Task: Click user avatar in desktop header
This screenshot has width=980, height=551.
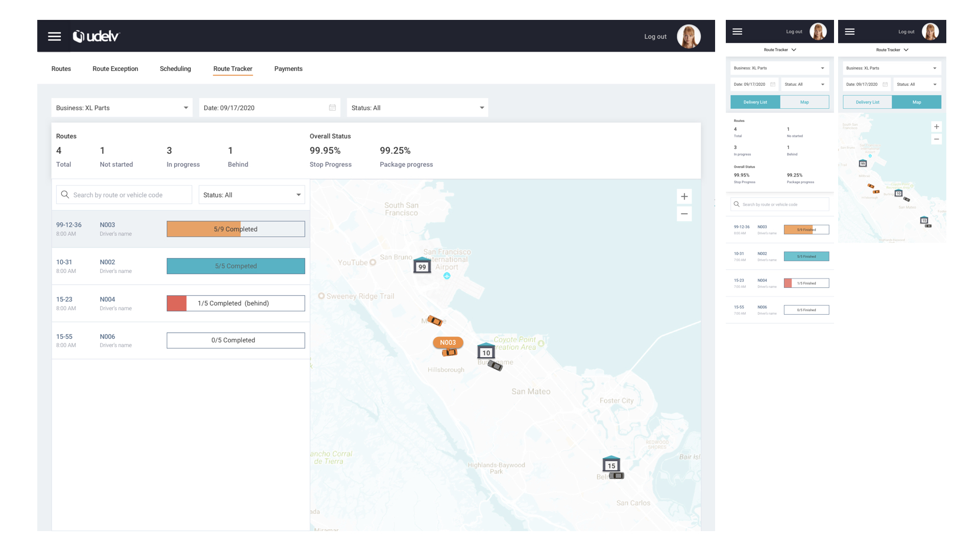Action: [689, 36]
